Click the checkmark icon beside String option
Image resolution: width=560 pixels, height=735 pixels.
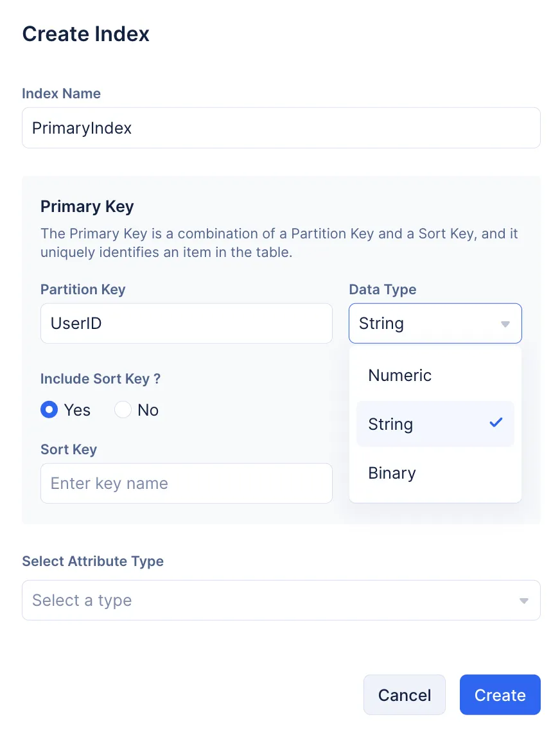(x=496, y=423)
